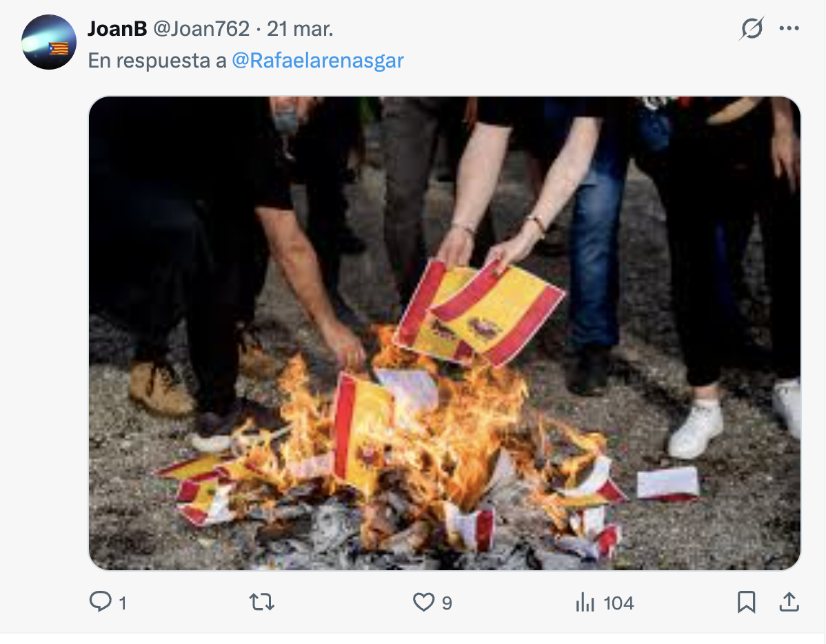
Task: Retweet this post using the repost icon
Action: coord(262,601)
